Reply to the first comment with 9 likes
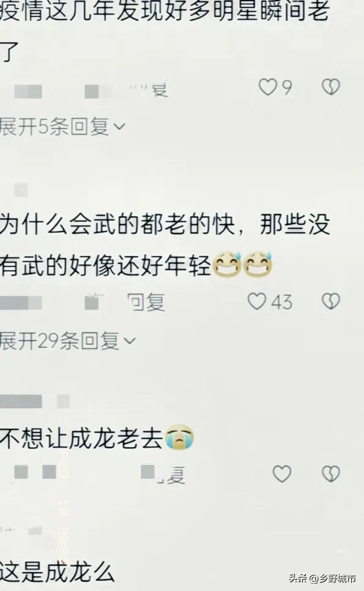Image resolution: width=364 pixels, height=591 pixels. coord(157,89)
